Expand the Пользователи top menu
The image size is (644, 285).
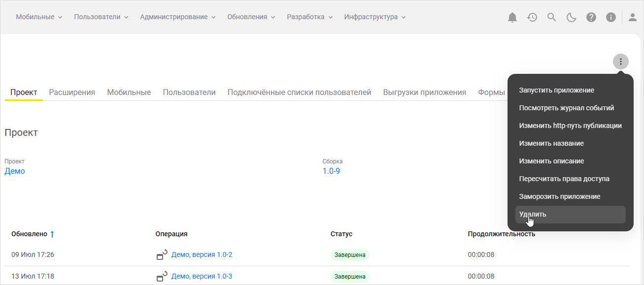[x=101, y=17]
